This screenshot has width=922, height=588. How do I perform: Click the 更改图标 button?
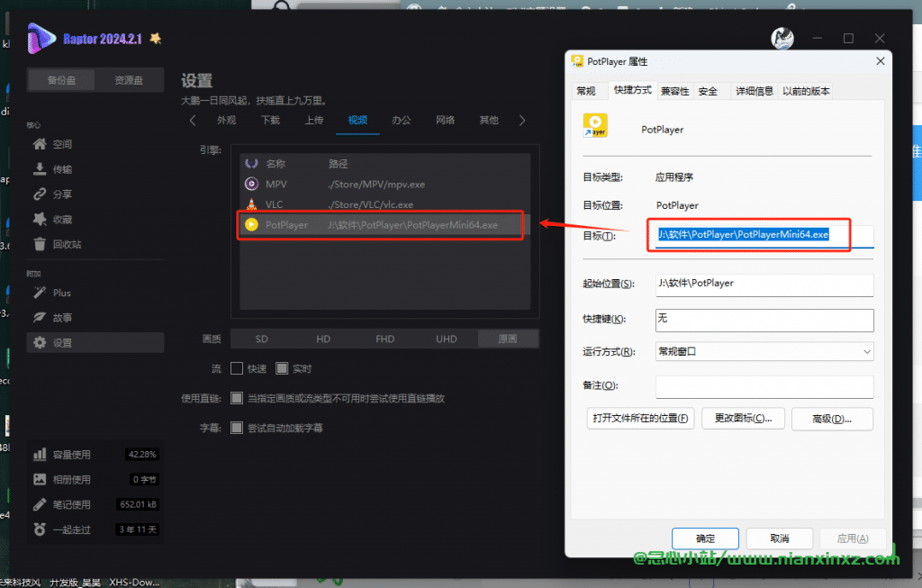[743, 418]
